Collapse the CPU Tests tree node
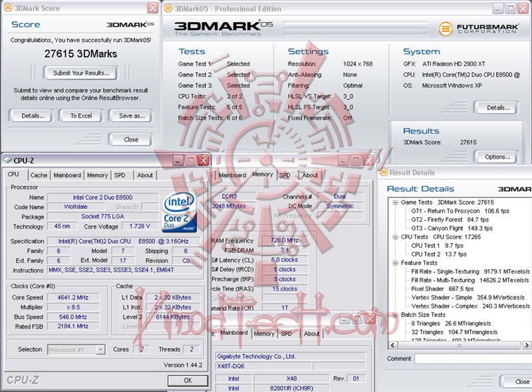 click(x=395, y=237)
